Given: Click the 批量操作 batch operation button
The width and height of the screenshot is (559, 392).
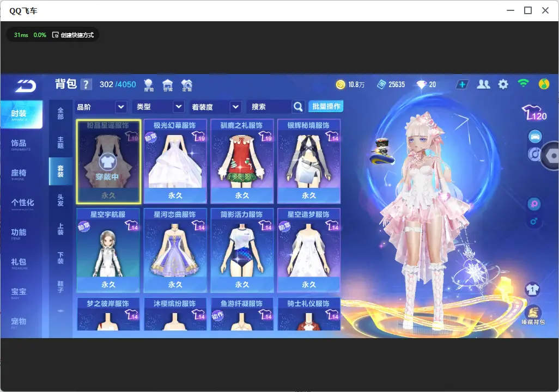Looking at the screenshot, I should (x=326, y=106).
